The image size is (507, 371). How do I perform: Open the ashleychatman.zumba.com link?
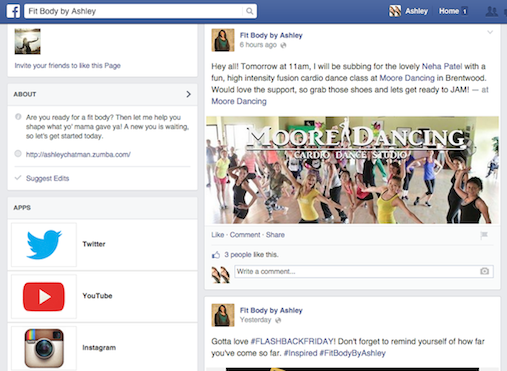(78, 154)
